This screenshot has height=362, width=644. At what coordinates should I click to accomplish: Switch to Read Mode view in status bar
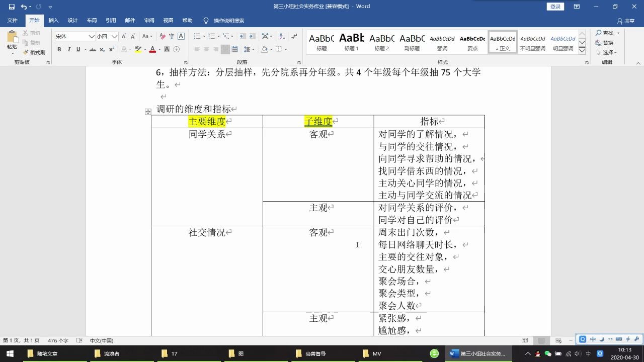525,340
